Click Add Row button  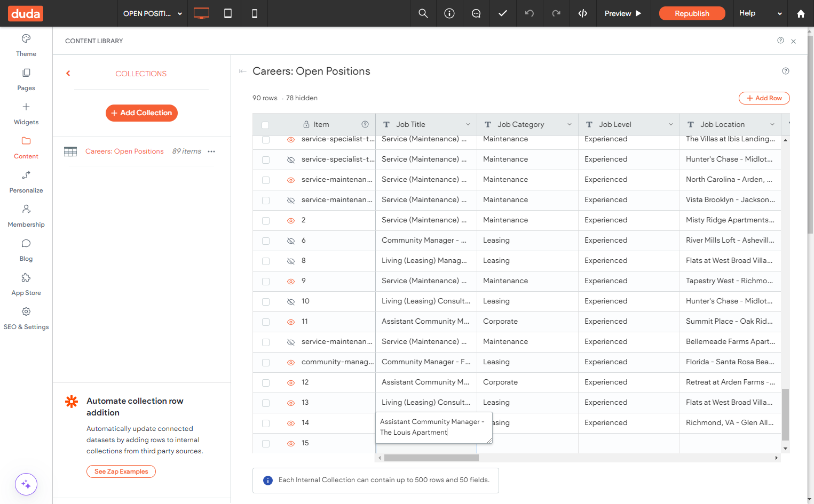coord(764,98)
